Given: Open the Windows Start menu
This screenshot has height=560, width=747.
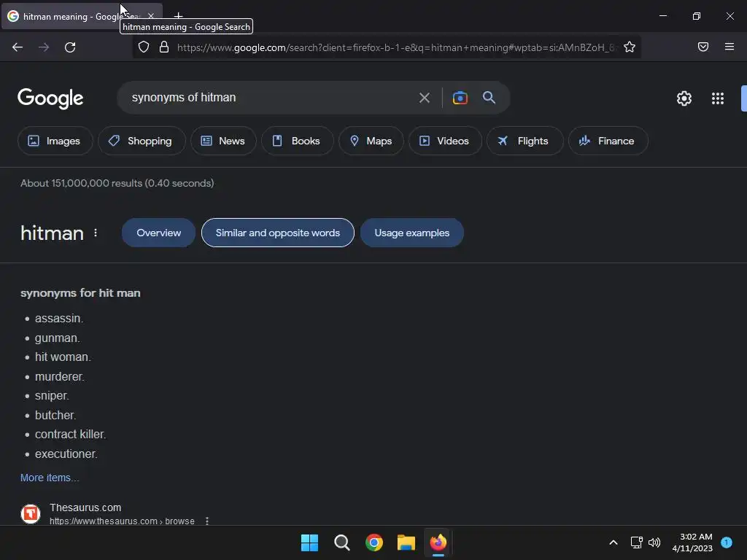Looking at the screenshot, I should 309,542.
